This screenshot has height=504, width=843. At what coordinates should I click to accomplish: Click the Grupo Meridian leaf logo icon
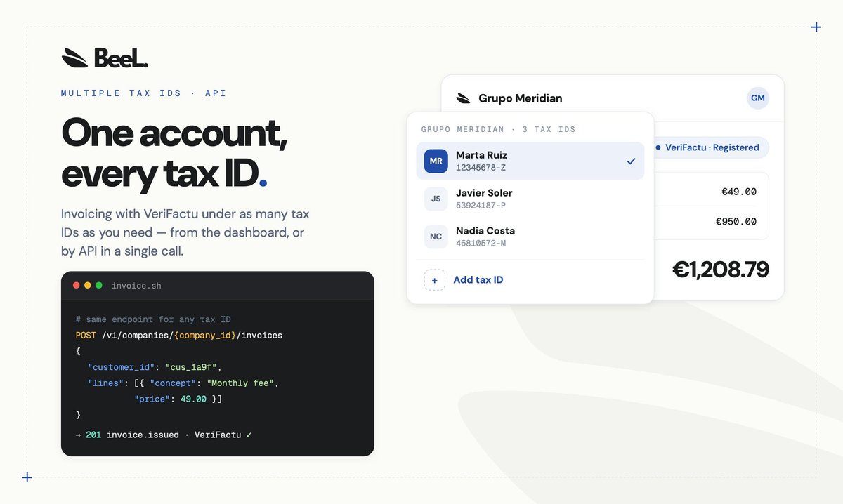pyautogui.click(x=463, y=98)
